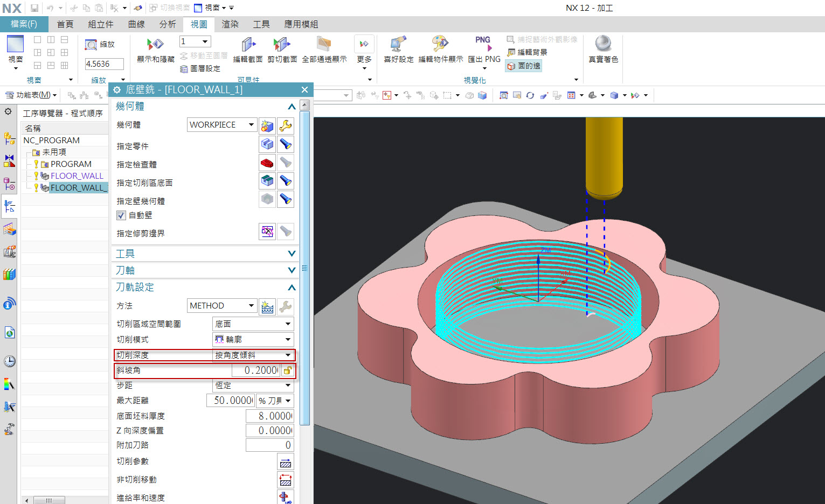Switch to the 渲染 ribbon tab
This screenshot has width=825, height=504.
230,24
